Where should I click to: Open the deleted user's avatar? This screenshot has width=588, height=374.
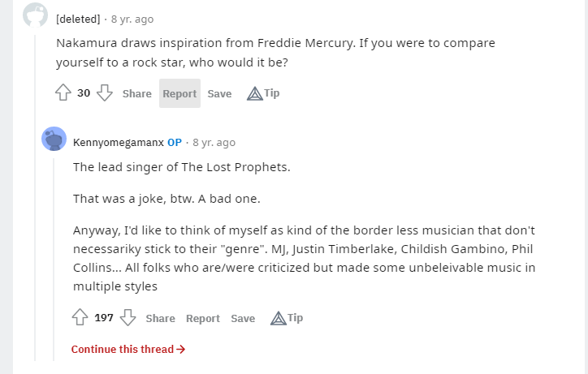[35, 15]
